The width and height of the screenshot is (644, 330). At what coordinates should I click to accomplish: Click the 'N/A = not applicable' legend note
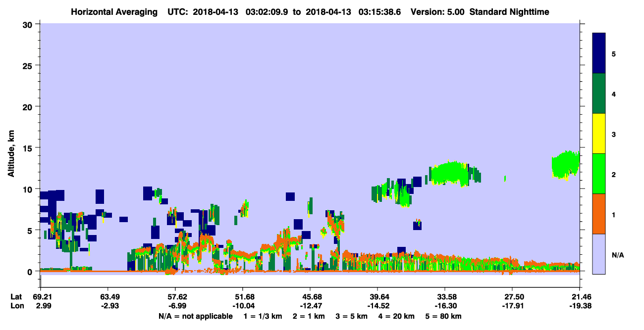pos(195,316)
